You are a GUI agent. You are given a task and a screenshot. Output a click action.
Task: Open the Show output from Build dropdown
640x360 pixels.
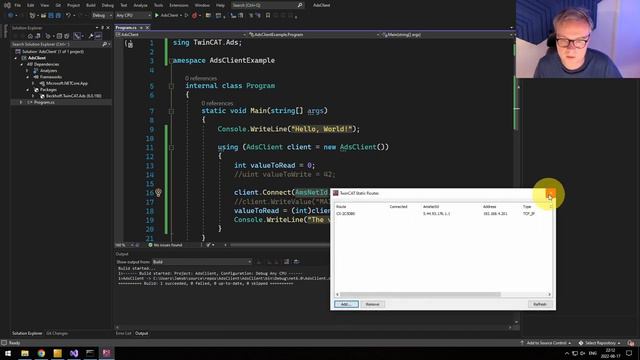click(202, 262)
